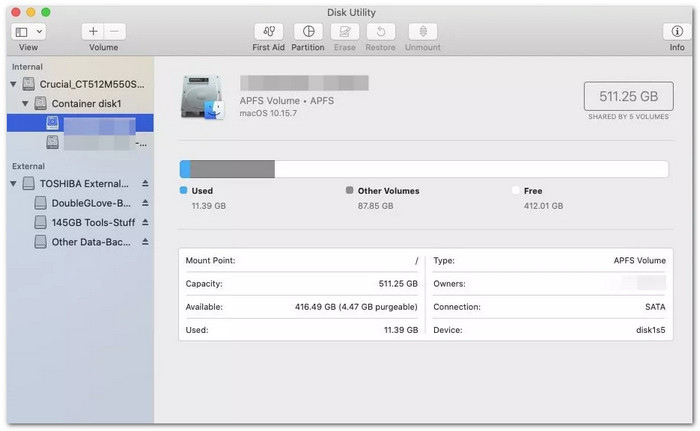This screenshot has height=431, width=700.
Task: Click the SHARED BY 5 VOLUMES caption
Action: coord(629,117)
